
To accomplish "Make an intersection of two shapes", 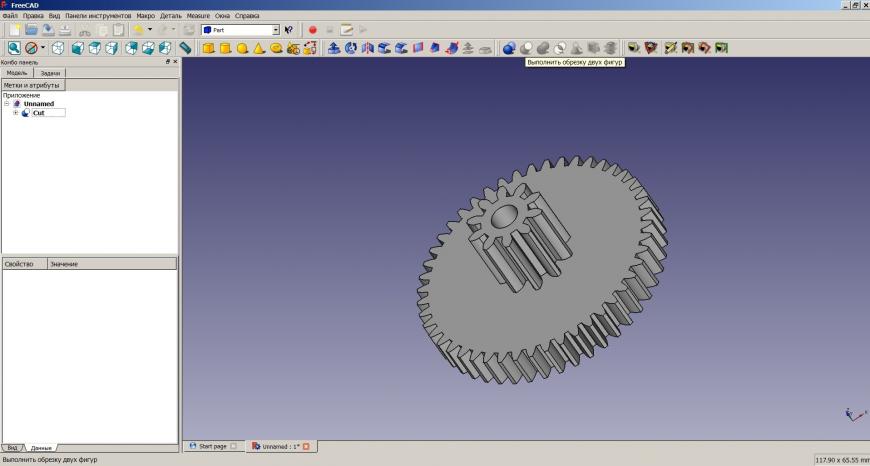I will (x=560, y=48).
